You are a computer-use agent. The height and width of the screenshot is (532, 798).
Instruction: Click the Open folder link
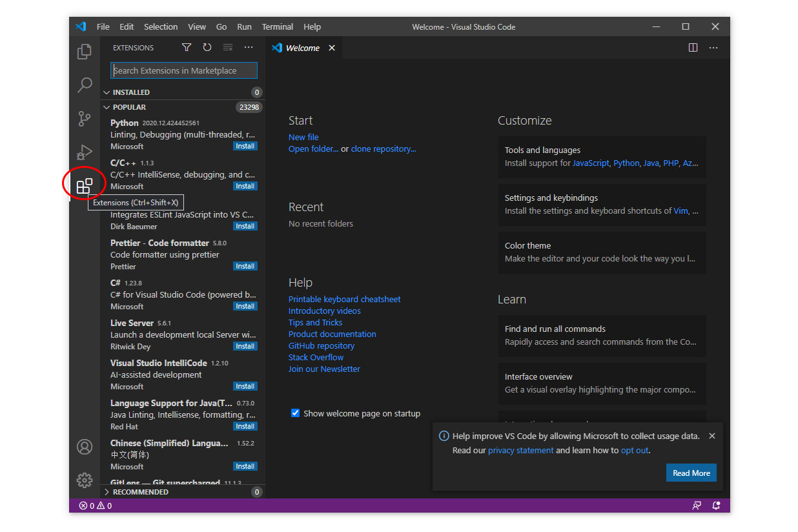pos(313,149)
